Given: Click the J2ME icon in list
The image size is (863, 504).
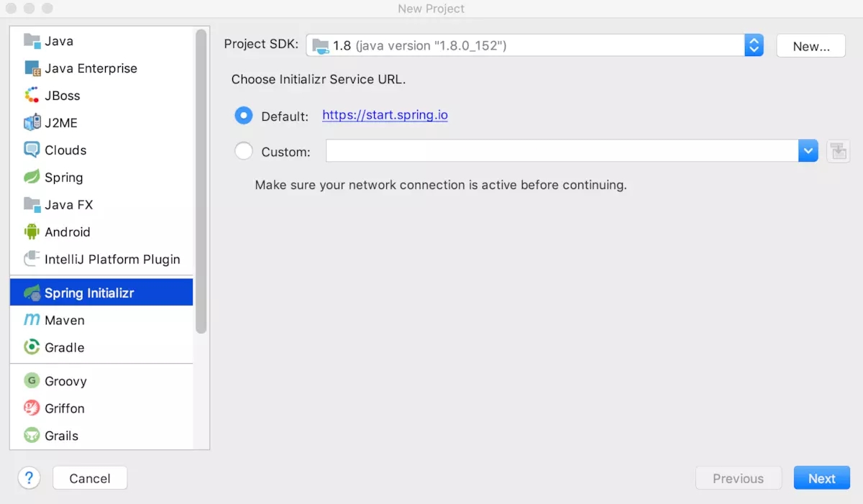Looking at the screenshot, I should pyautogui.click(x=32, y=123).
